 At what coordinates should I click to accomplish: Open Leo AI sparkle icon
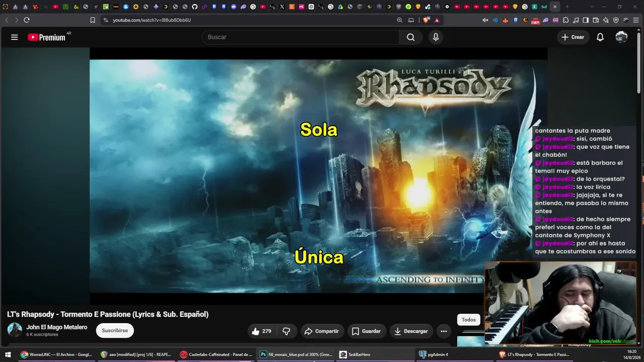tap(606, 20)
